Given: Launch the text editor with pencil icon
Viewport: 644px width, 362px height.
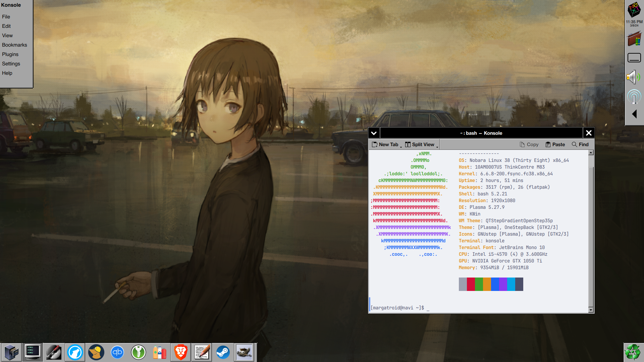Looking at the screenshot, I should pos(202,352).
